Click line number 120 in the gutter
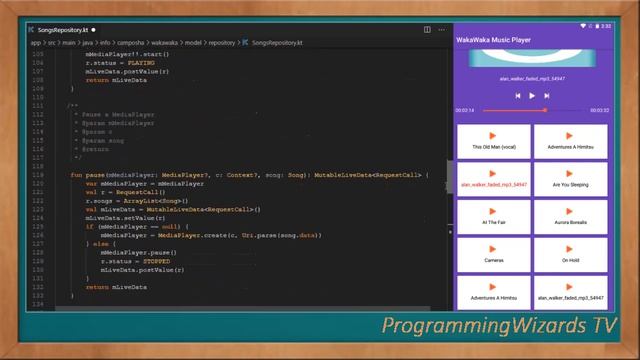 (38, 184)
